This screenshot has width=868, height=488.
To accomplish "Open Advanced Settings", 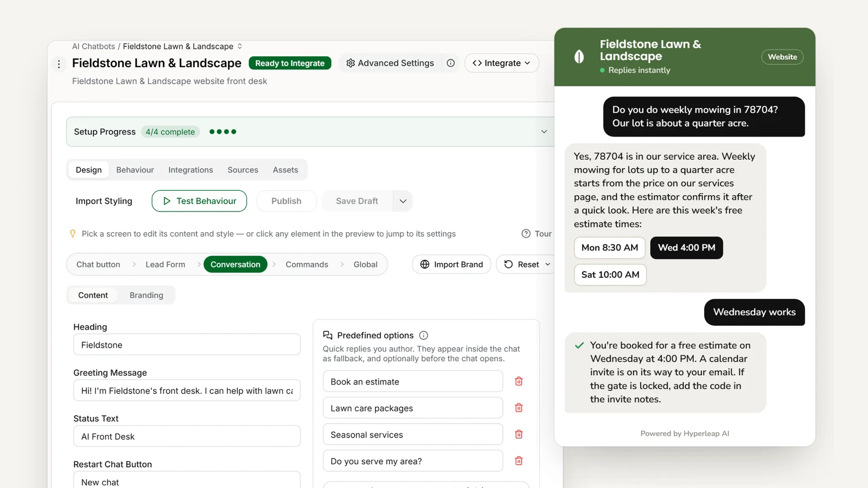I will pos(390,63).
